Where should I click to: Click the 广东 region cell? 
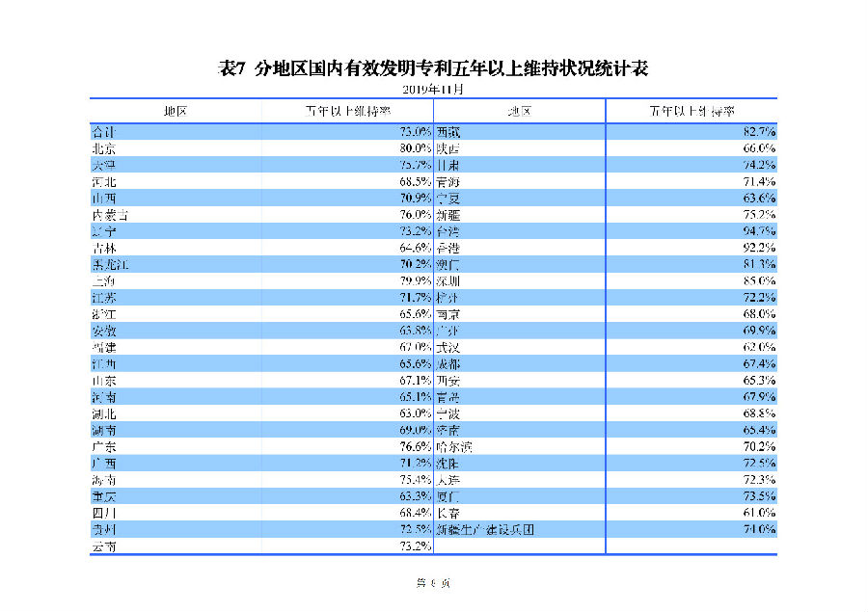click(102, 447)
